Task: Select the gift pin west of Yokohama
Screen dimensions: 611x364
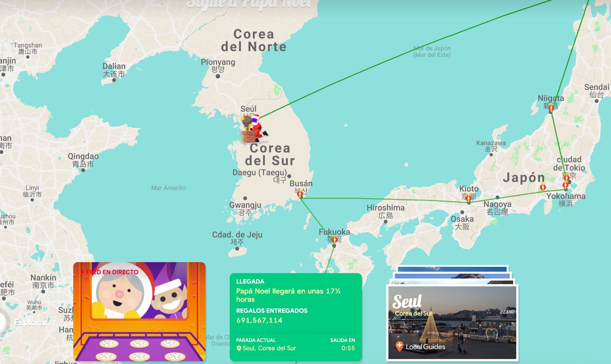Action: (543, 187)
